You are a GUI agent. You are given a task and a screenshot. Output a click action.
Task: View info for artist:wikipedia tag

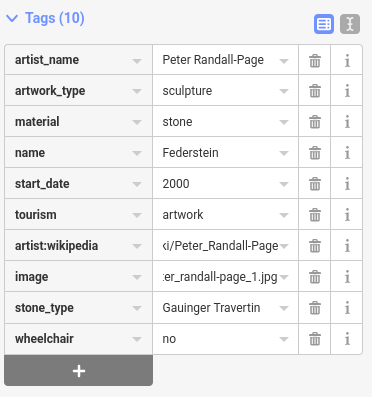(347, 246)
